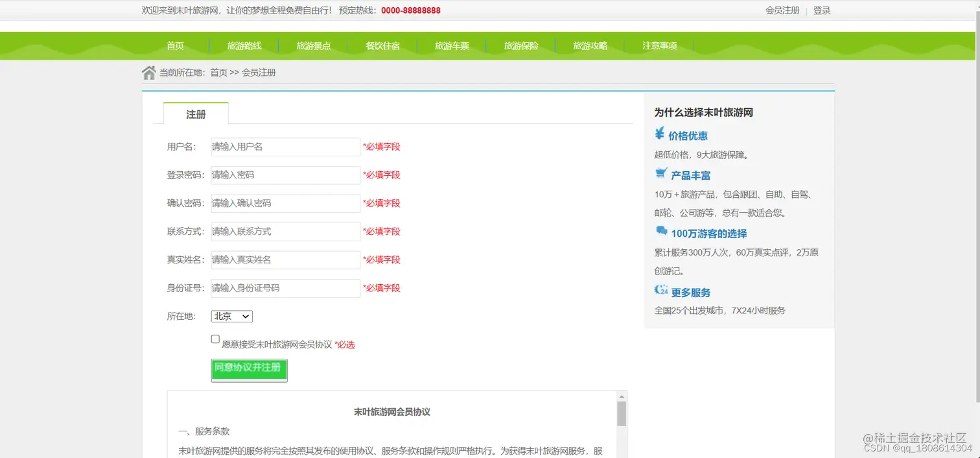Focus the 真实姓名 input field
This screenshot has width=980, height=458.
coord(285,259)
